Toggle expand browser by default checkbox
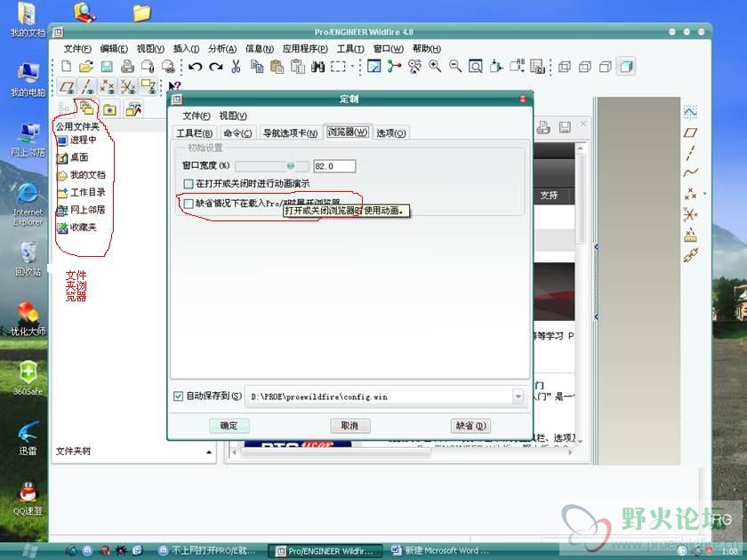The height and width of the screenshot is (560, 747). coord(189,204)
